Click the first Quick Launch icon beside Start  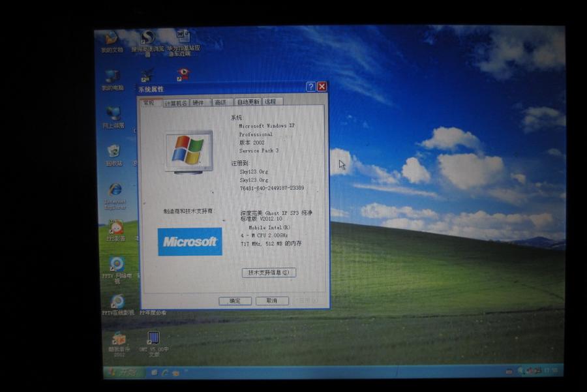154,372
